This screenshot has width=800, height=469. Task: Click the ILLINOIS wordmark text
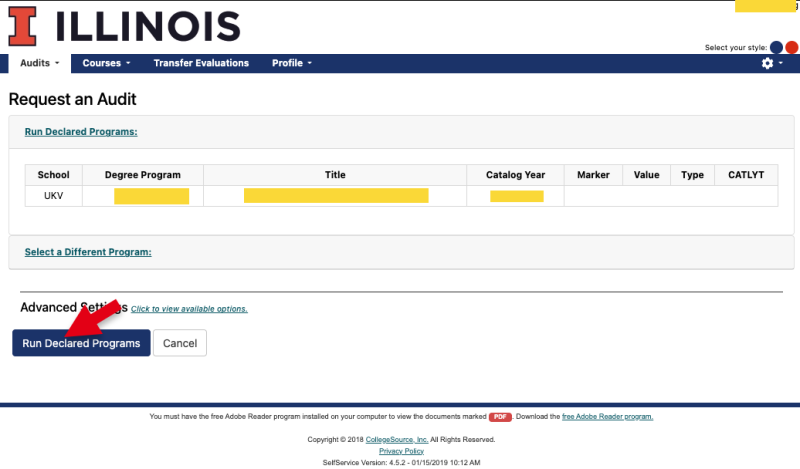pyautogui.click(x=148, y=27)
